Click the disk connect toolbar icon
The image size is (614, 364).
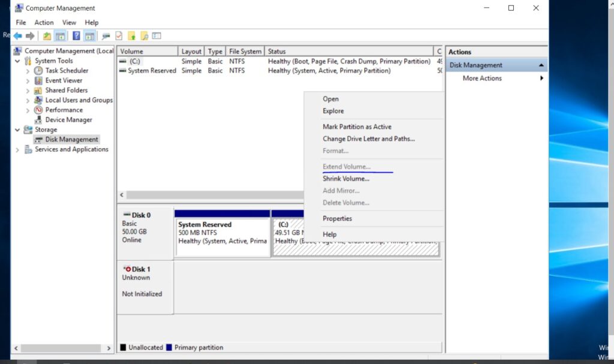click(106, 36)
